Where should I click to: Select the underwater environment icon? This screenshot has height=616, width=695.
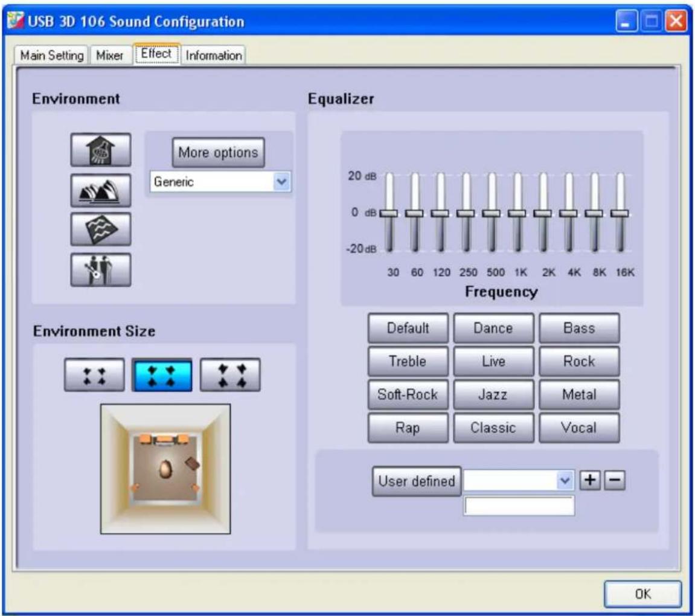[x=101, y=229]
